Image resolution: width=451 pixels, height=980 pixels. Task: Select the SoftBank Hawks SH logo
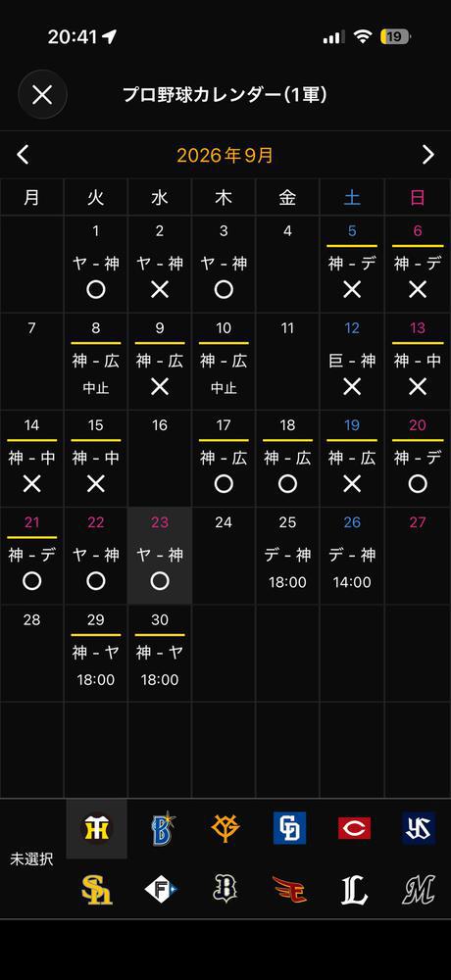pyautogui.click(x=97, y=890)
